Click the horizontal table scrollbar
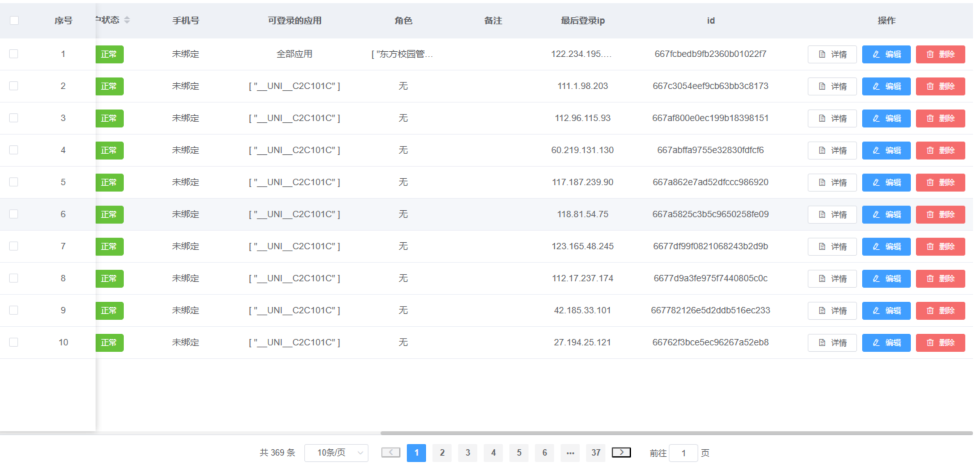 676,433
